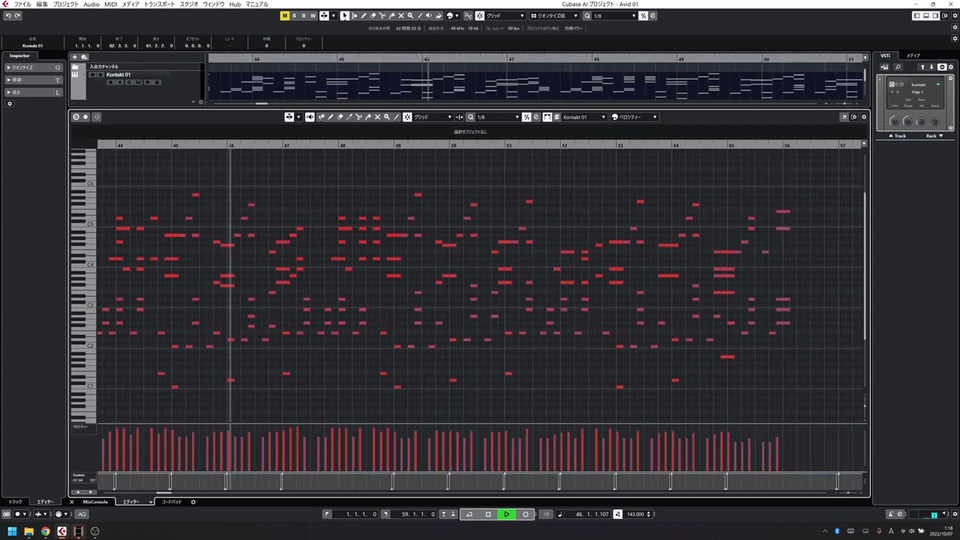The height and width of the screenshot is (540, 960).
Task: Click transport Play button
Action: 506,514
